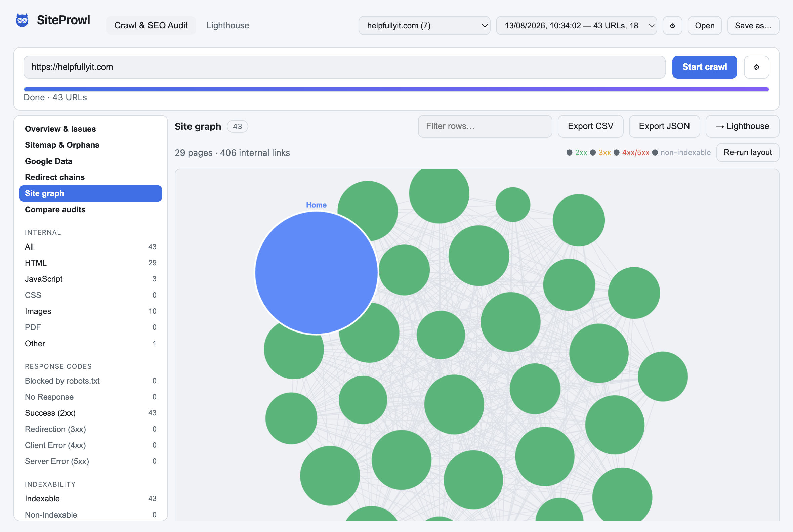Click the Start crawl button

point(704,67)
